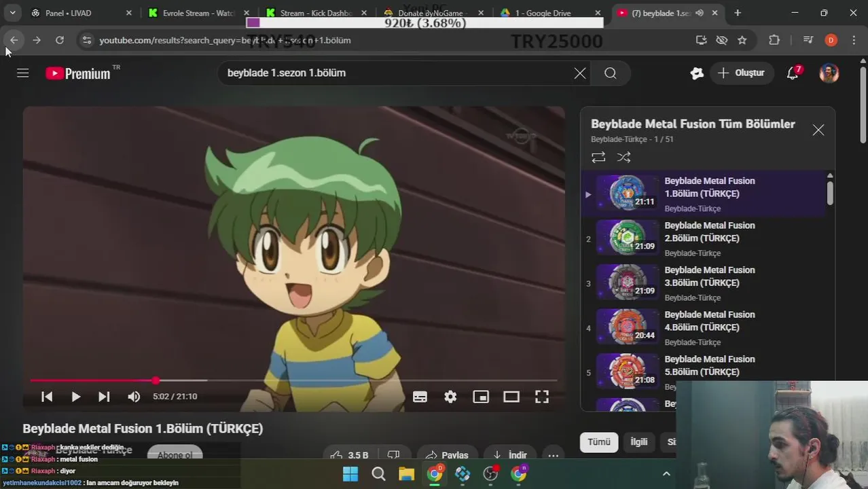Screen dimensions: 868x489
Task: Open the Windows Start menu
Action: point(350,474)
